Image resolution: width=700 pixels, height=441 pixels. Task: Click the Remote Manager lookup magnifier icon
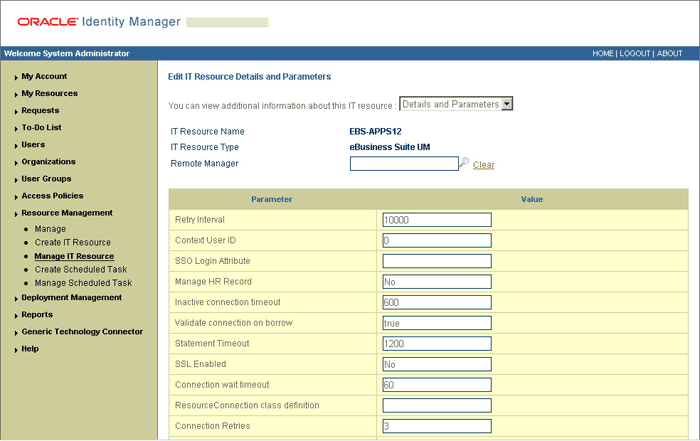tap(464, 162)
